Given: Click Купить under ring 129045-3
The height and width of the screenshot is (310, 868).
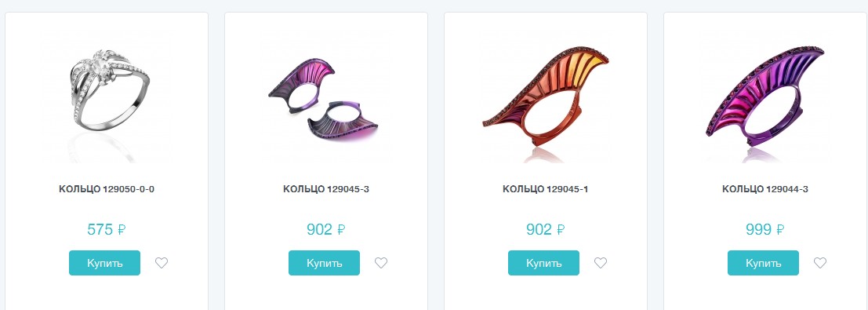Looking at the screenshot, I should pyautogui.click(x=324, y=263).
